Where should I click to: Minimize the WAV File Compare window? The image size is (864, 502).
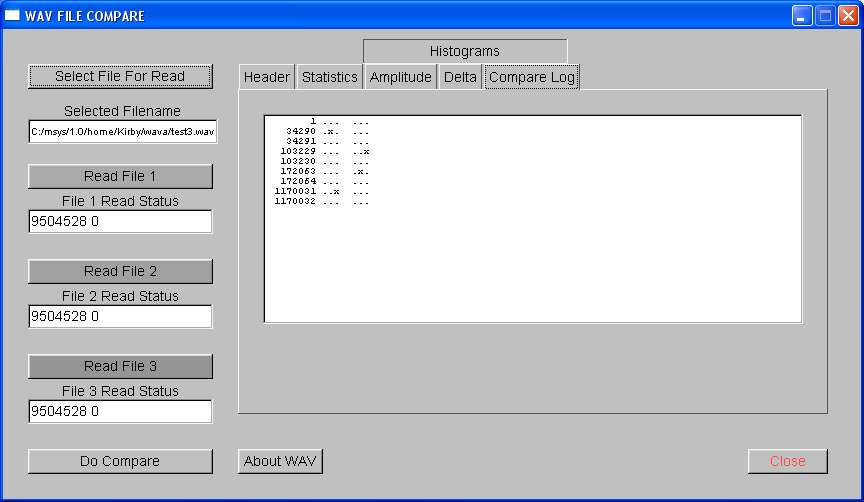[802, 15]
